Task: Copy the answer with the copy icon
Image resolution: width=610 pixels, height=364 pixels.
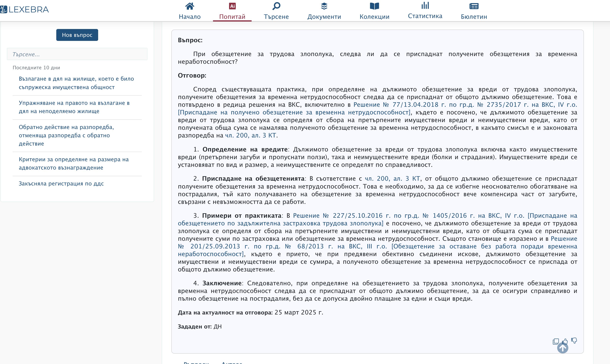Action: click(x=555, y=341)
